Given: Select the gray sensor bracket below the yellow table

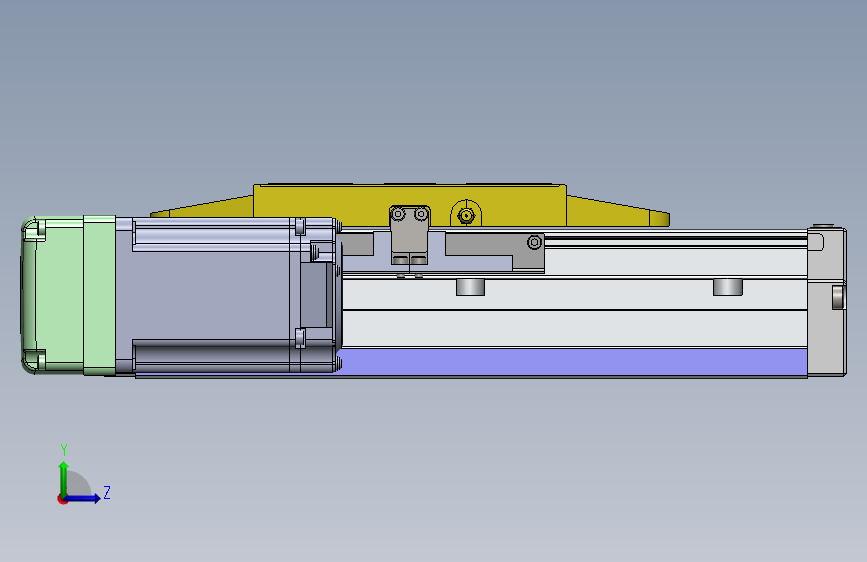Looking at the screenshot, I should 410,235.
